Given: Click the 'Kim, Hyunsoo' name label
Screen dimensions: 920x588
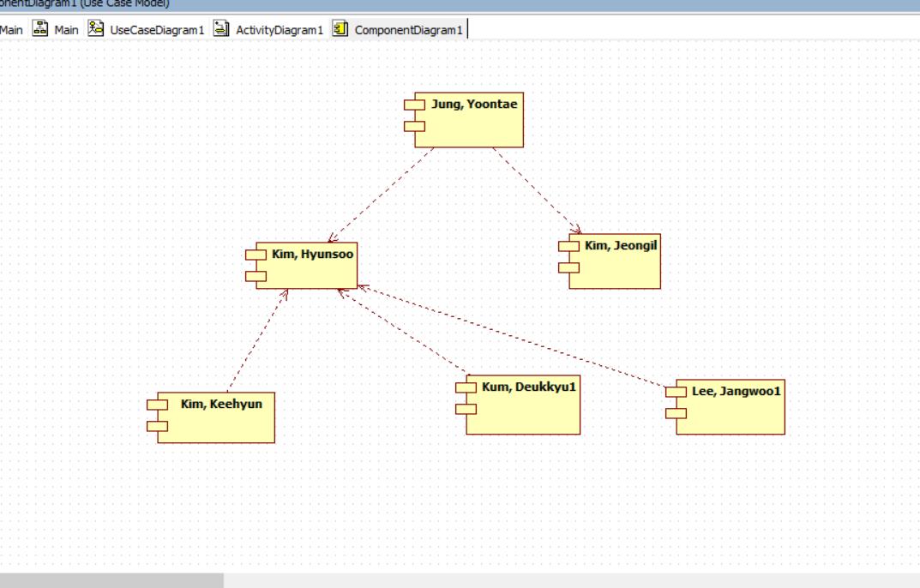Looking at the screenshot, I should click(x=312, y=254).
